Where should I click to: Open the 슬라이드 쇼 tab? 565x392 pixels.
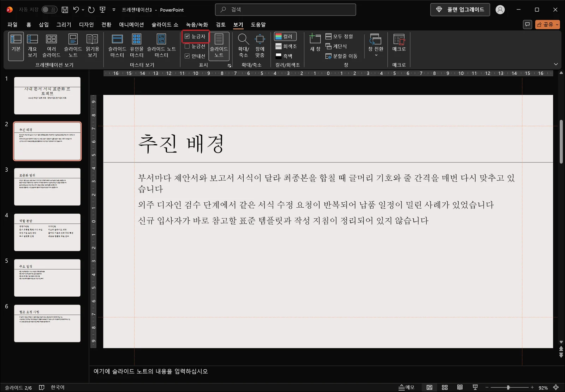pyautogui.click(x=165, y=24)
